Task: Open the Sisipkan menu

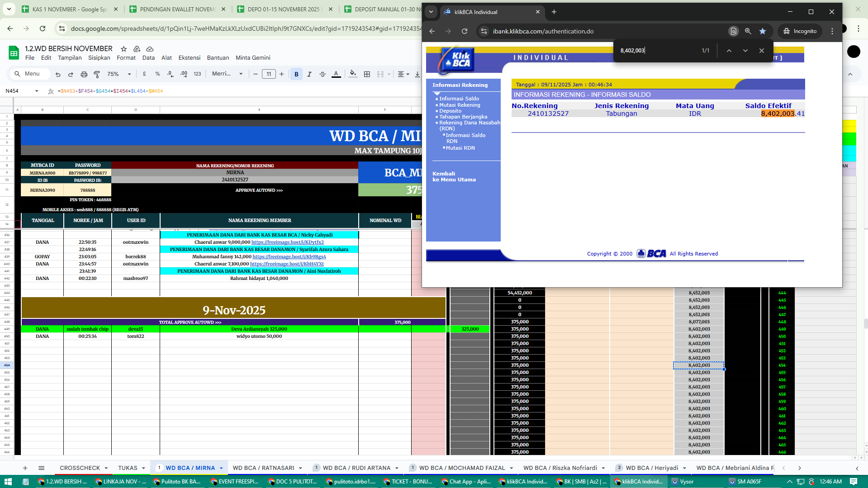Action: [99, 58]
